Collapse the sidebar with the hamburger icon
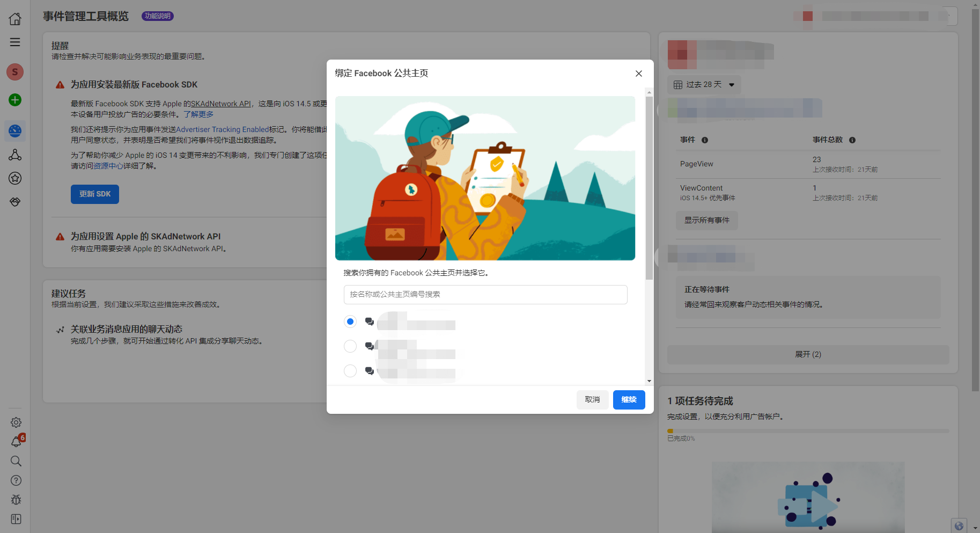The image size is (980, 533). (x=15, y=42)
